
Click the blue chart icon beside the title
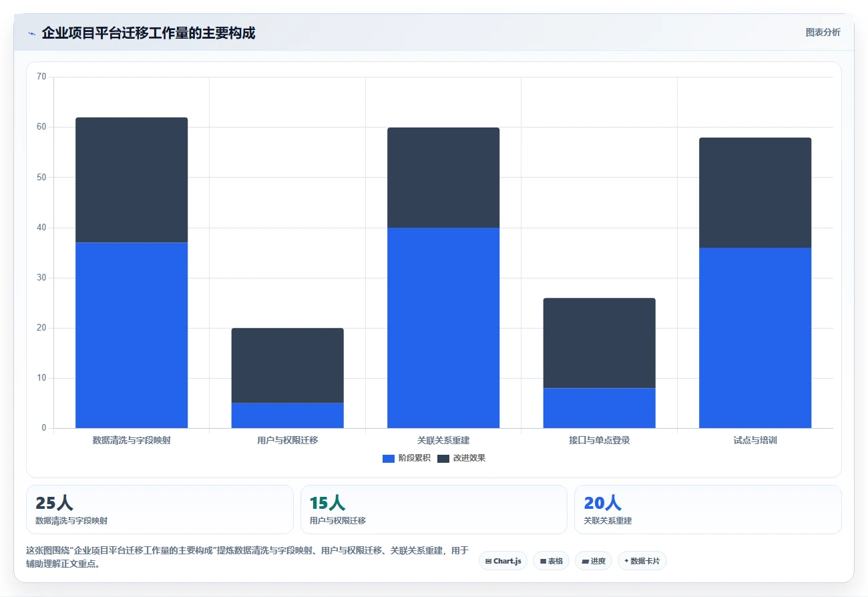31,33
